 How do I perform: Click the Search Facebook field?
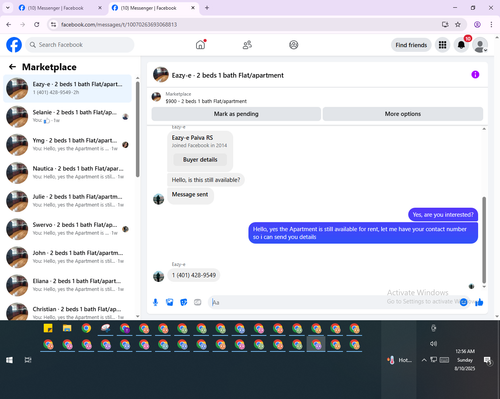[80, 45]
